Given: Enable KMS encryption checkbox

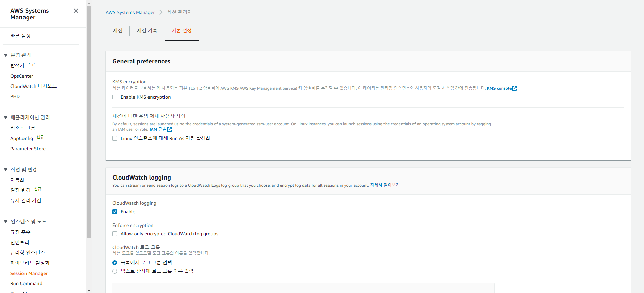Looking at the screenshot, I should 115,97.
